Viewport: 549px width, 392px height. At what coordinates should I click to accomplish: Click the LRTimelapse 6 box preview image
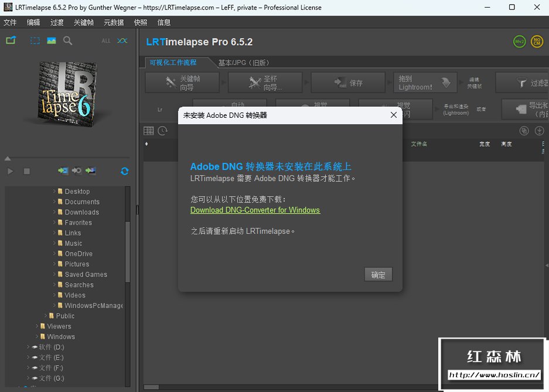click(x=67, y=94)
